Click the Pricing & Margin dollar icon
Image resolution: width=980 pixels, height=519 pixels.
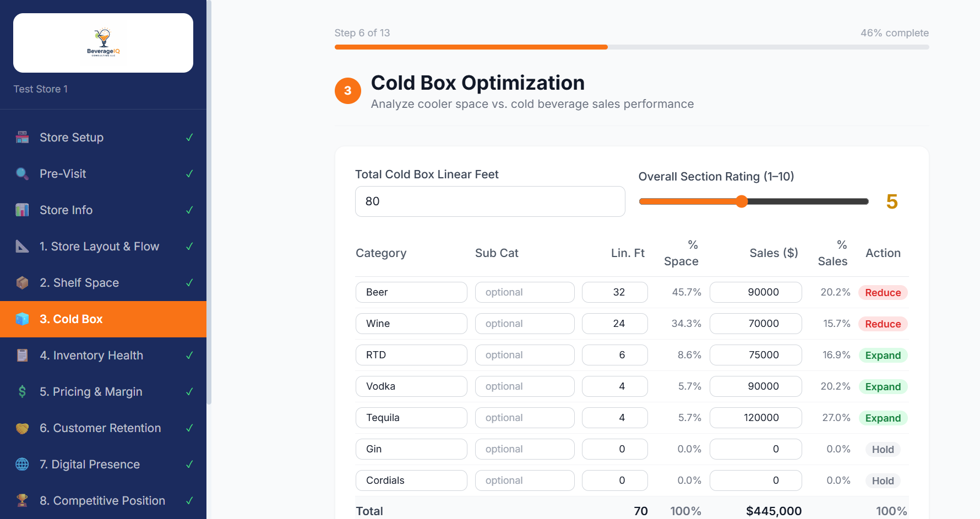22,391
